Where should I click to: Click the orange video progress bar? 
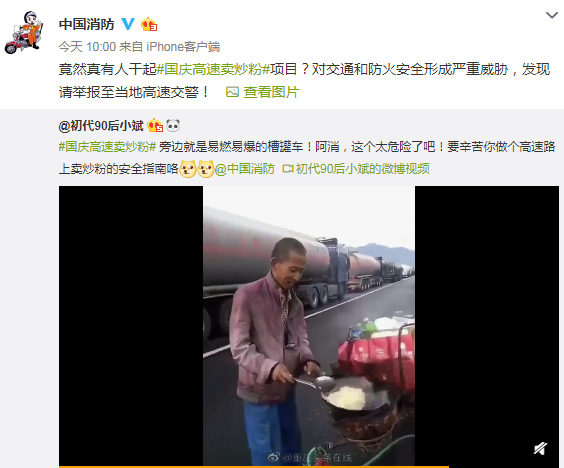[254, 467]
